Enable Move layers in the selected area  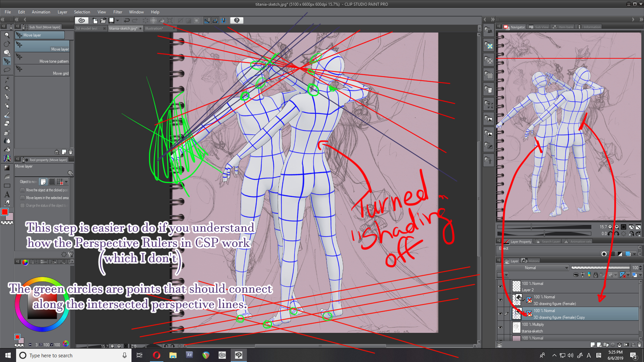[x=22, y=198]
